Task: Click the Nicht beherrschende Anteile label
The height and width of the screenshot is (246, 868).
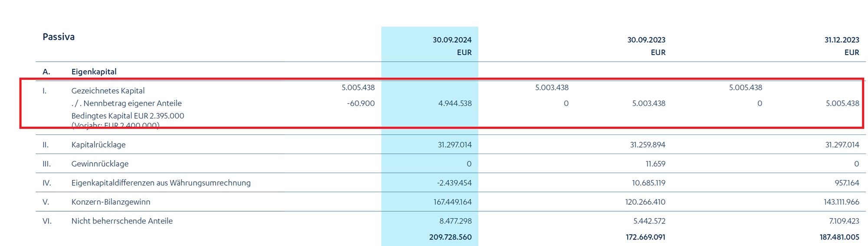Action: (122, 221)
